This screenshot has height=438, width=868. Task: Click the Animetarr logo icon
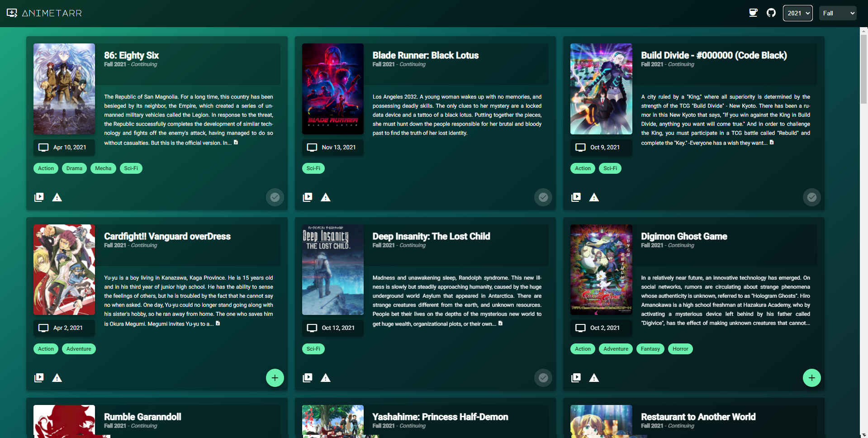[x=12, y=13]
